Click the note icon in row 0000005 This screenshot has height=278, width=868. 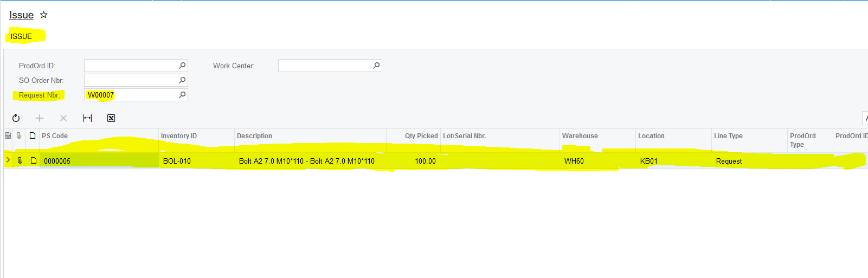pos(33,161)
